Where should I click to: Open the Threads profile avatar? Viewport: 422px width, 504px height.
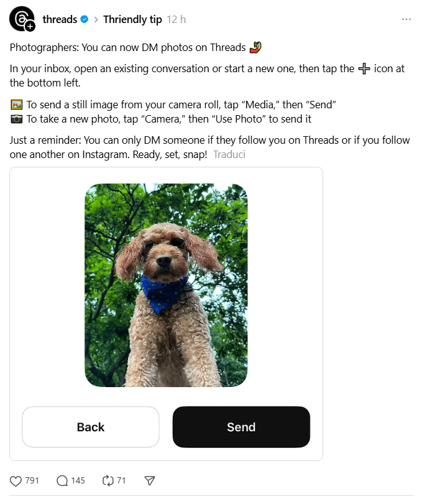click(21, 19)
